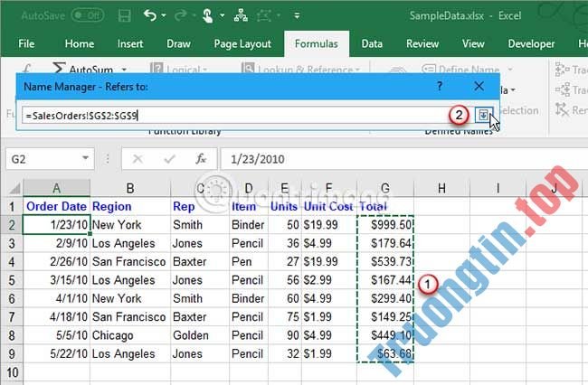Click the Save icon in title bar
This screenshot has width=588, height=385.
(125, 15)
